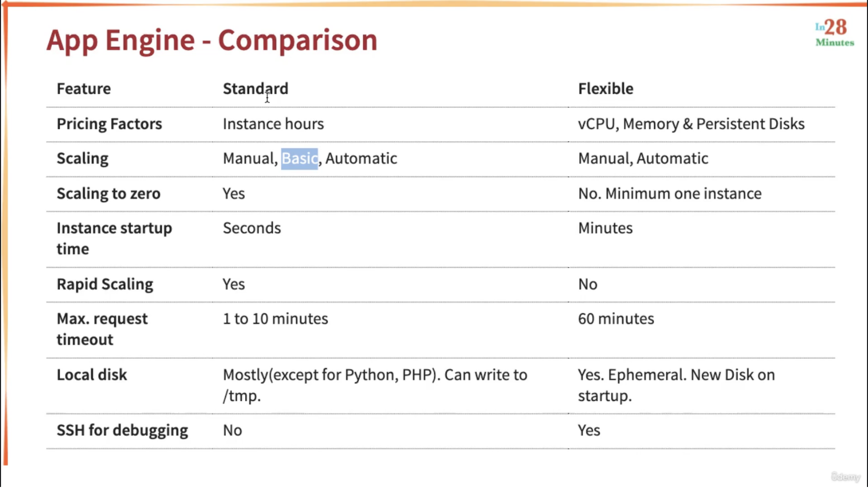
Task: Select the Rapid Scaling row label
Action: coord(105,284)
